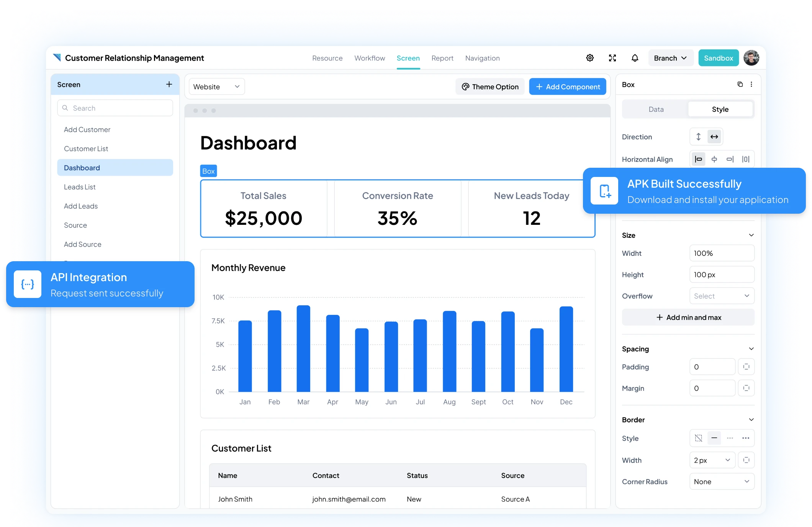
Task: Click Add min and max button
Action: click(688, 318)
